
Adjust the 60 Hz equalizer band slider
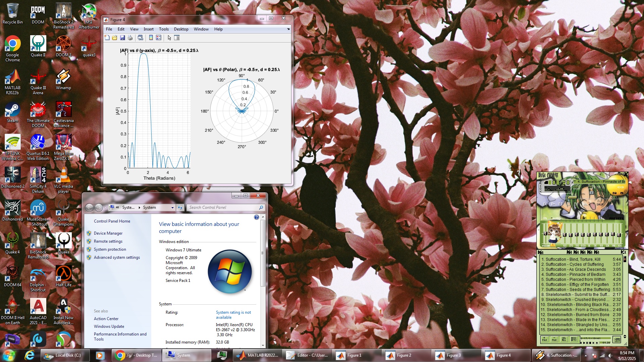point(565,235)
